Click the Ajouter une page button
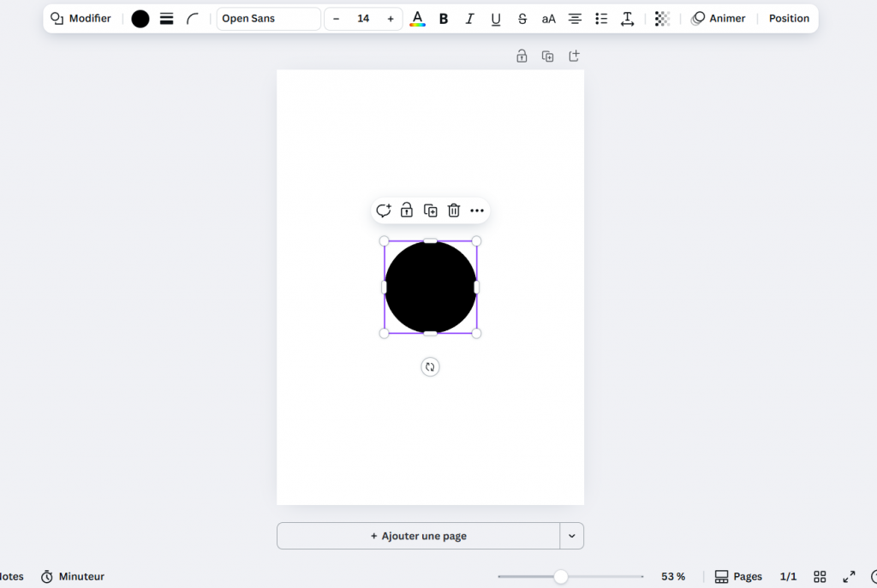The height and width of the screenshot is (588, 877). tap(418, 536)
